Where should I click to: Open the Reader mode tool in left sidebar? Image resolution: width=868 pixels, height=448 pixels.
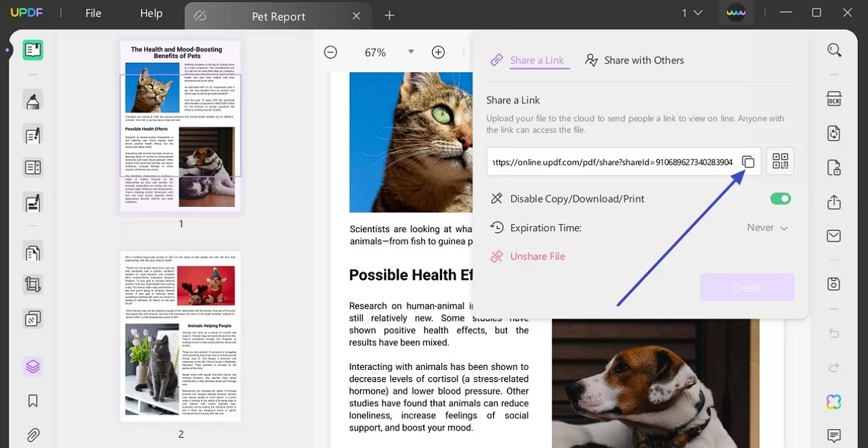[33, 50]
